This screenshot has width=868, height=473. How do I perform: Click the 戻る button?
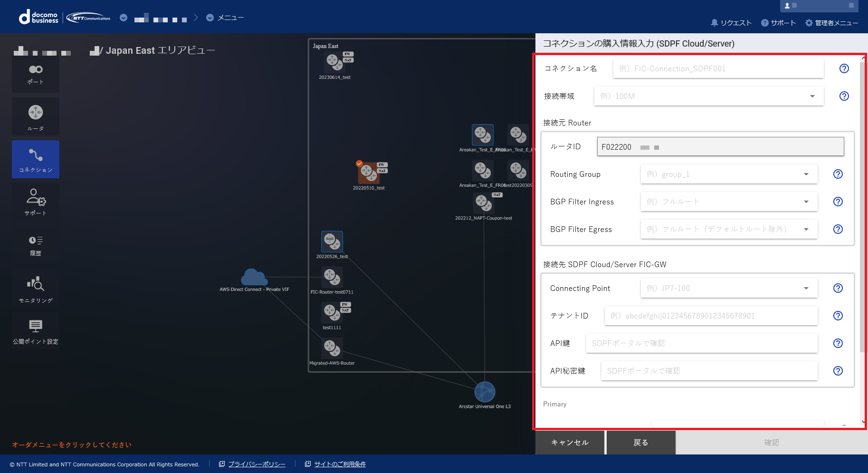(641, 443)
